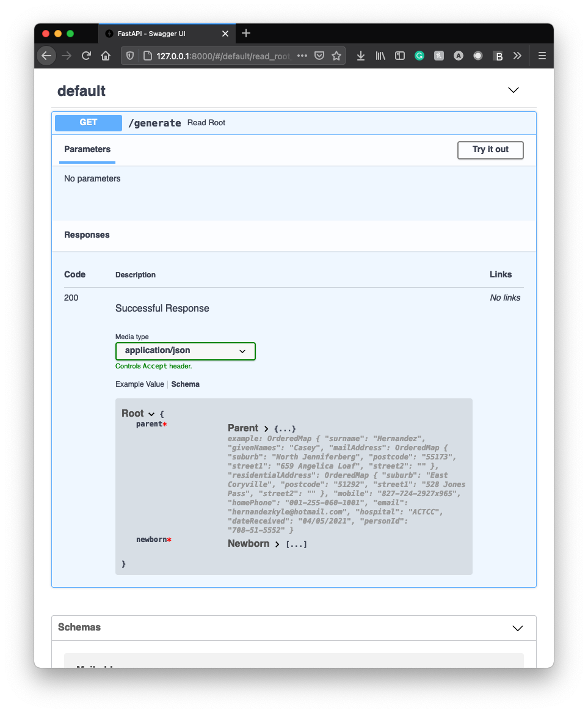Click the 'No parameters' text
Viewport: 588px width, 713px height.
tap(92, 178)
